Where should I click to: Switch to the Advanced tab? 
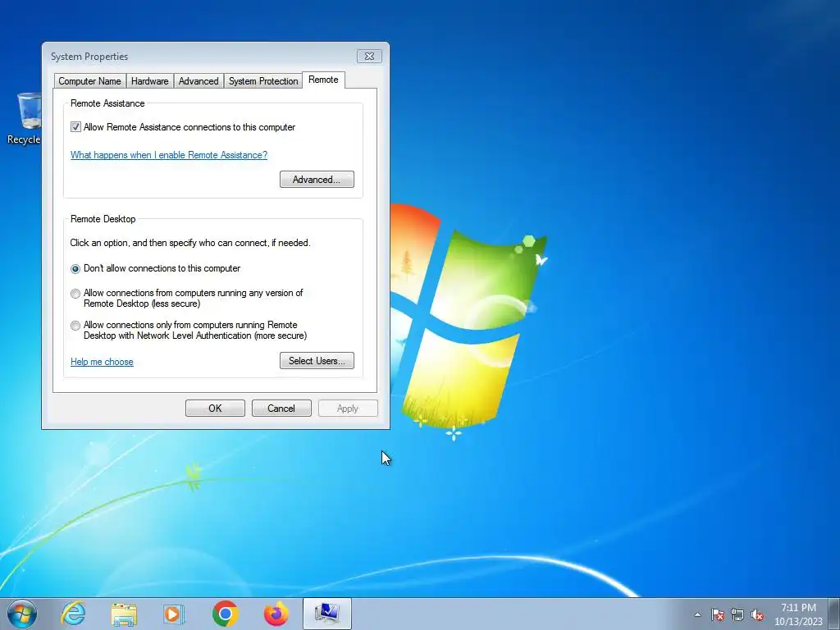(x=199, y=81)
